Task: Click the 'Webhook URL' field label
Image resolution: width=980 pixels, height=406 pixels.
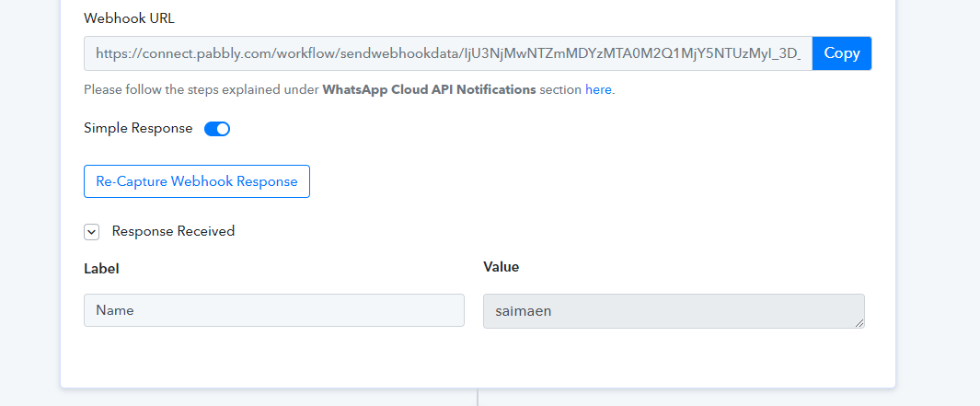Action: (x=130, y=18)
